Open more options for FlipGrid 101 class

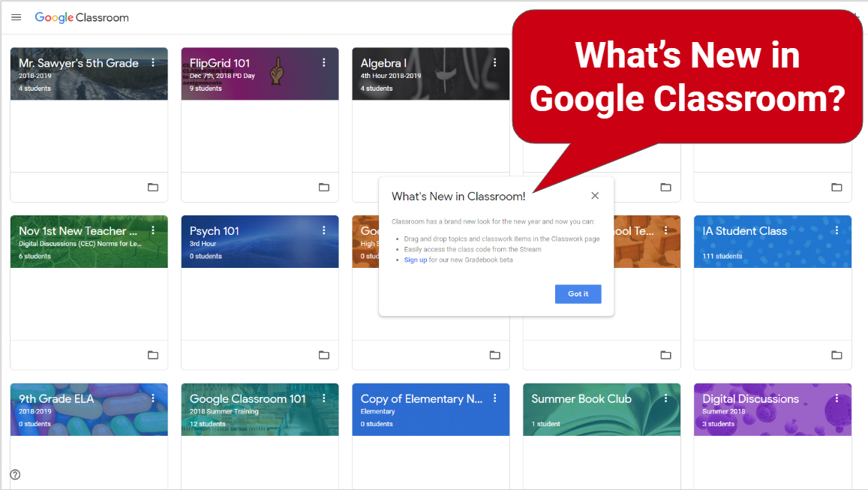pyautogui.click(x=324, y=63)
